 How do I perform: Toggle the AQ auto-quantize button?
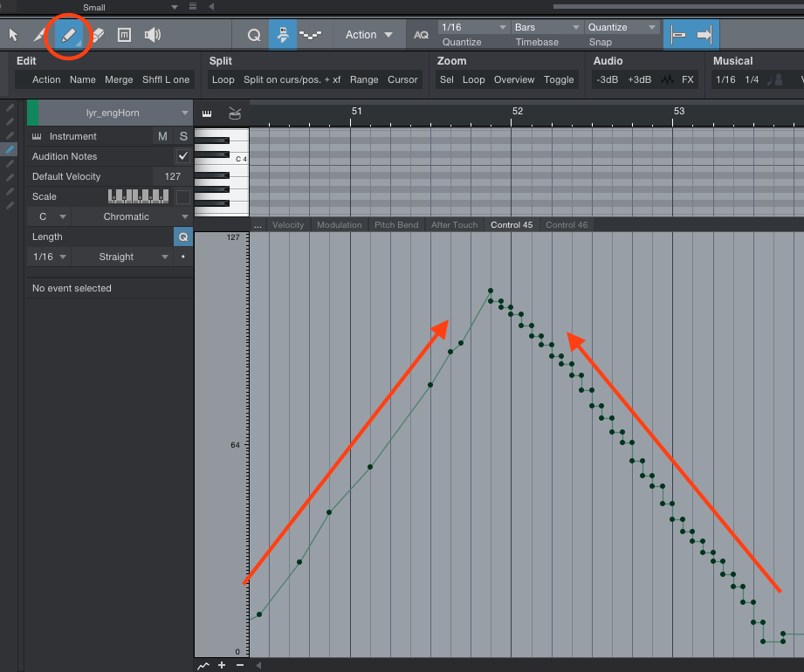click(x=421, y=35)
